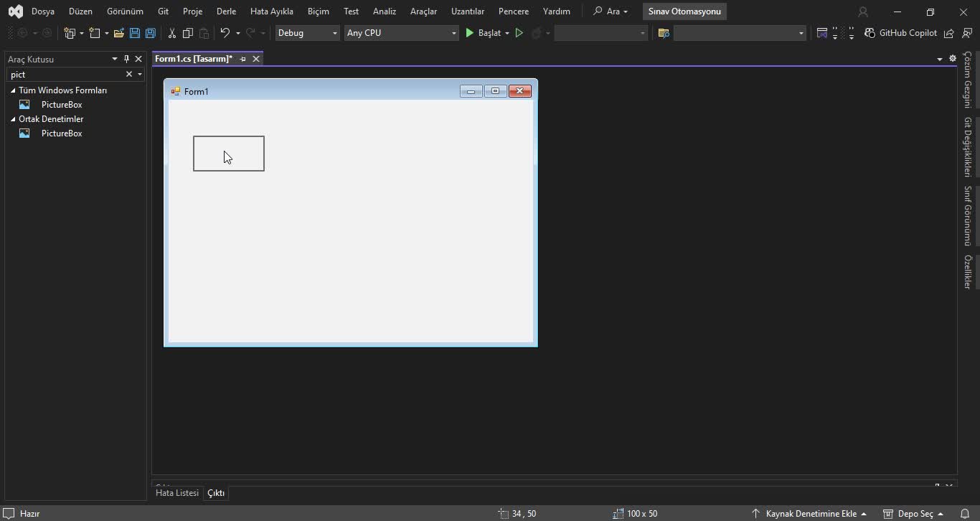Click the Save All toolbar icon

click(151, 33)
